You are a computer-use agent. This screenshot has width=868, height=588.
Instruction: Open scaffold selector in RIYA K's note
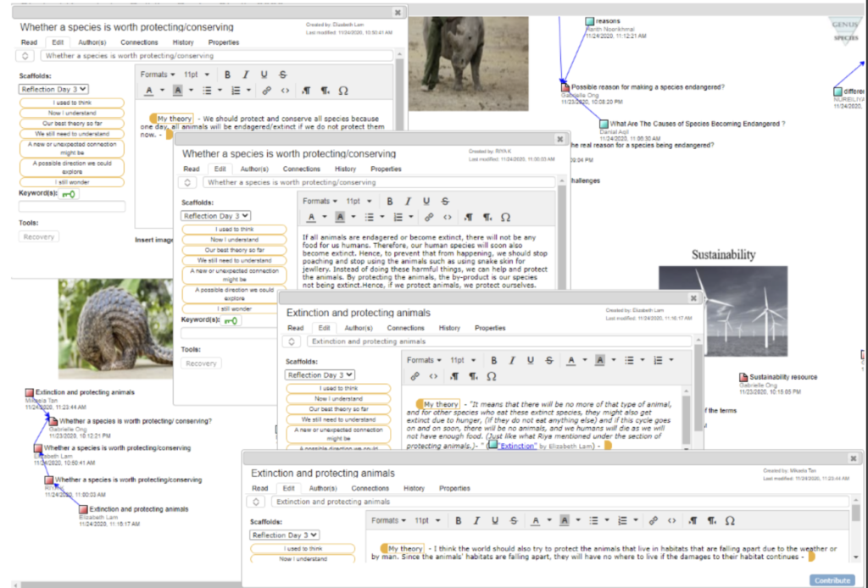tap(215, 216)
